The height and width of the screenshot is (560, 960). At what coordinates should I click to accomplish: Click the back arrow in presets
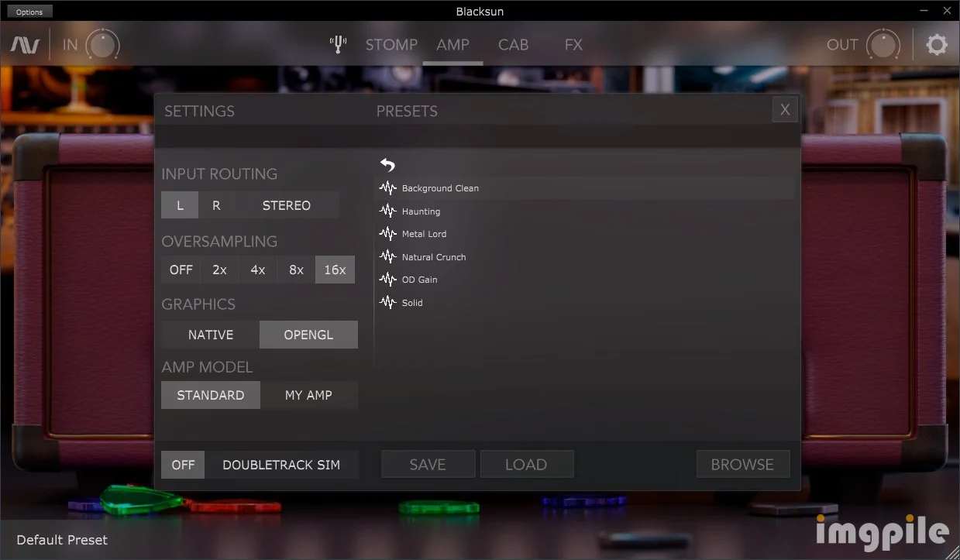pyautogui.click(x=387, y=164)
